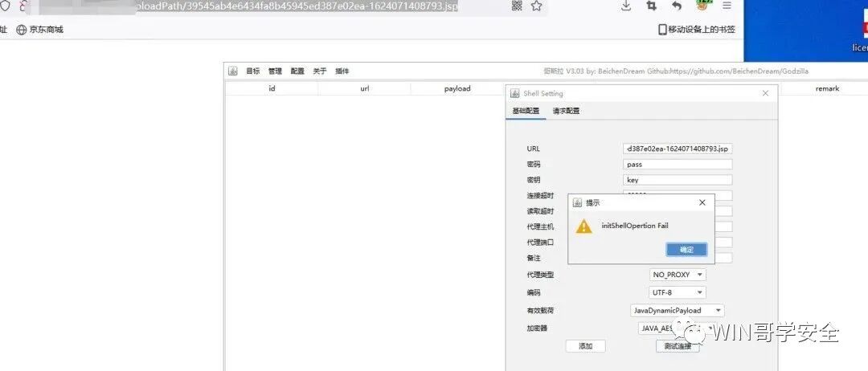Click the URL input field
Image resolution: width=868 pixels, height=371 pixels.
point(678,149)
